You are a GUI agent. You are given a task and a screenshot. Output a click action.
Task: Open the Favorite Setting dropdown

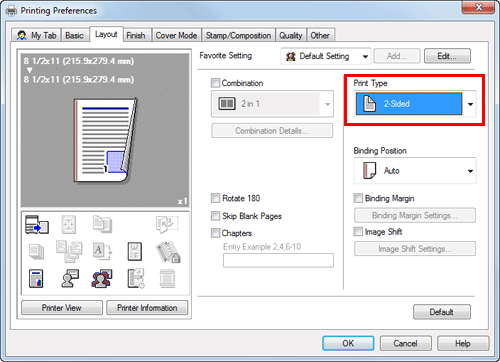point(326,56)
